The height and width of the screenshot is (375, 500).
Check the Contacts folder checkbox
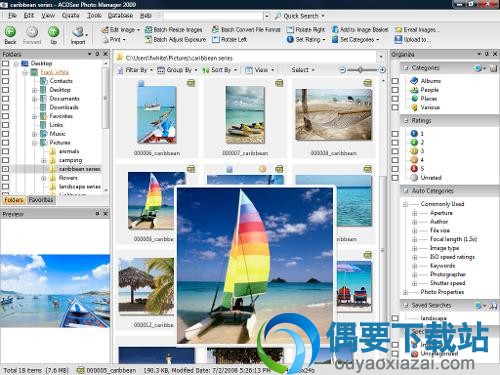point(5,81)
